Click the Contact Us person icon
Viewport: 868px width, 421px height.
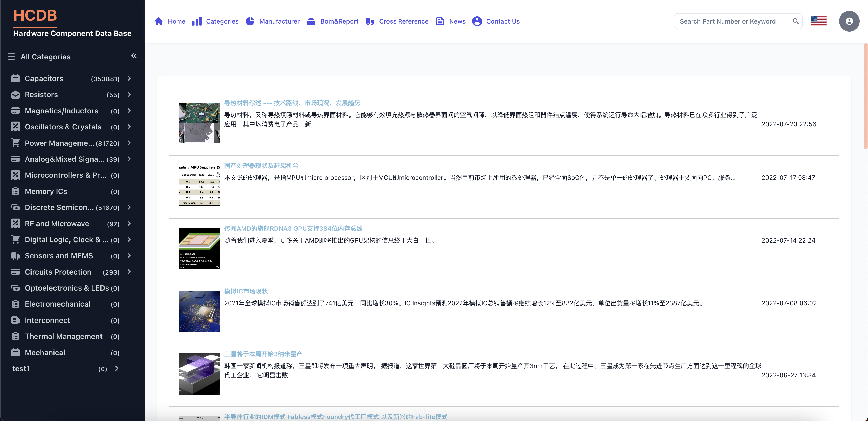click(477, 21)
